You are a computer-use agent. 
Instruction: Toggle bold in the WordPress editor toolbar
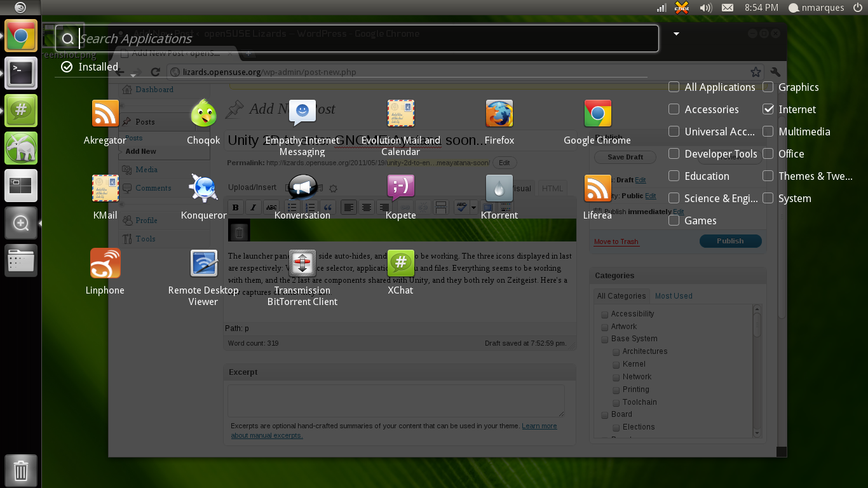[x=235, y=207]
